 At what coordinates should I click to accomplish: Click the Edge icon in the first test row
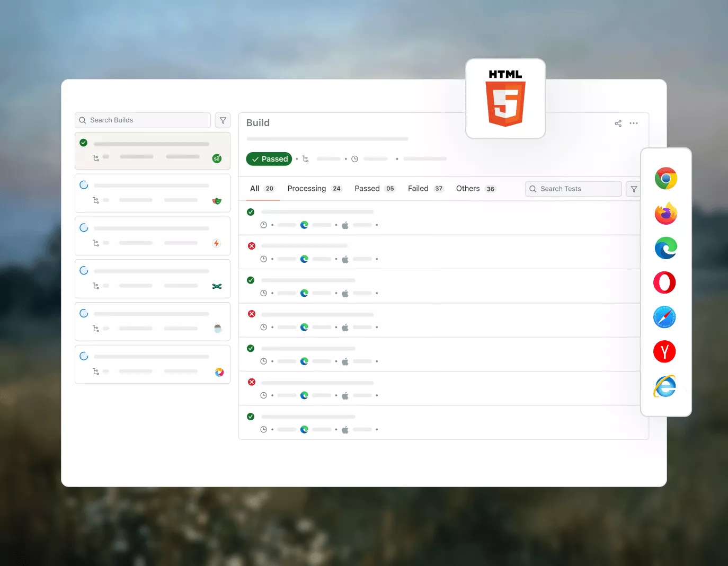click(x=304, y=225)
